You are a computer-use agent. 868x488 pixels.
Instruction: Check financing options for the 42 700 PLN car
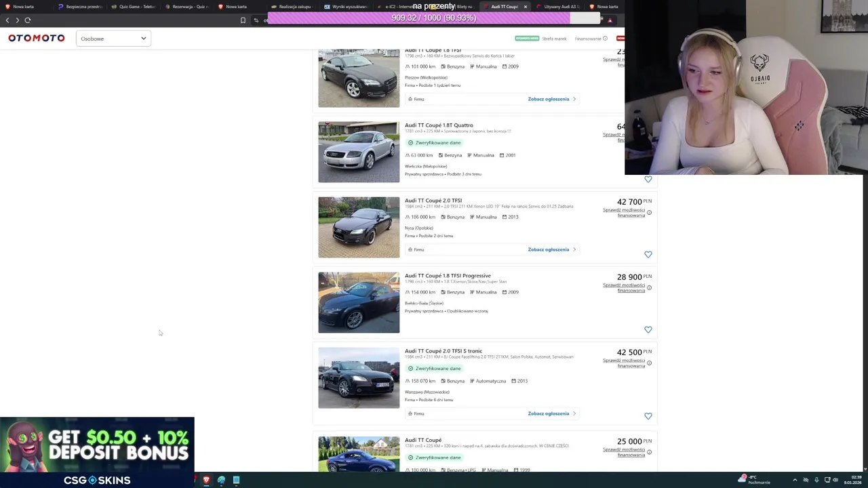624,213
